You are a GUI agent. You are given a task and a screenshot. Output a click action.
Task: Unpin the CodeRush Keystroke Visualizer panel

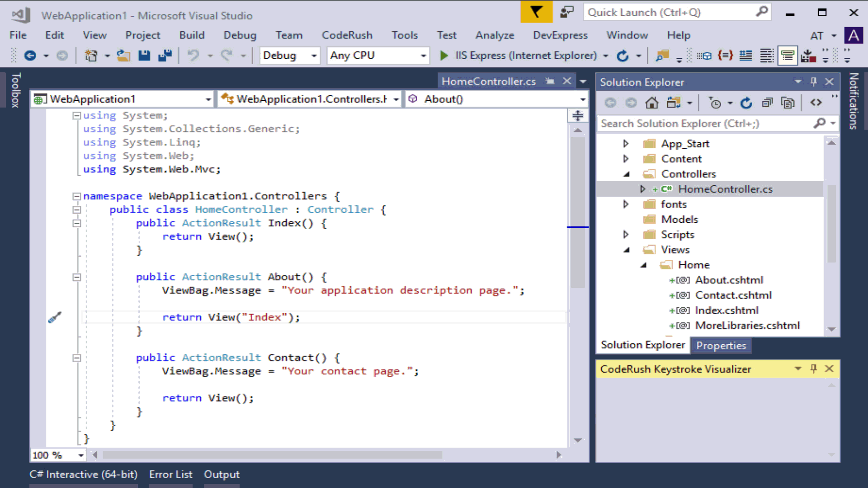point(814,369)
